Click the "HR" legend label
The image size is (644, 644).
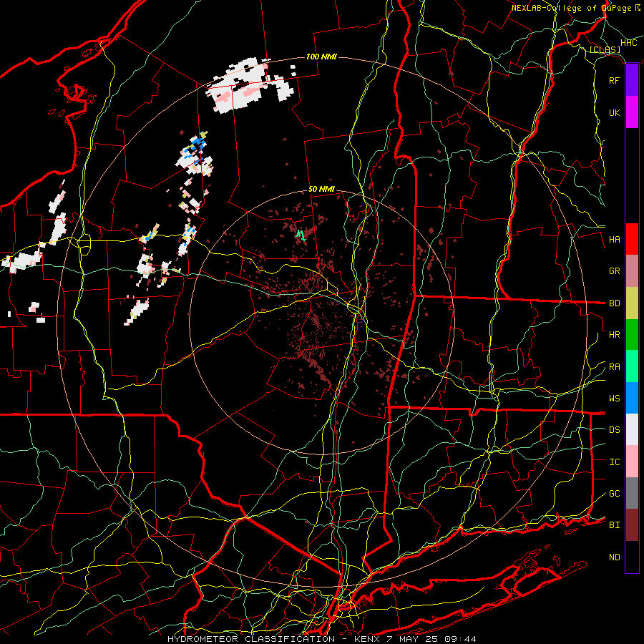[614, 335]
